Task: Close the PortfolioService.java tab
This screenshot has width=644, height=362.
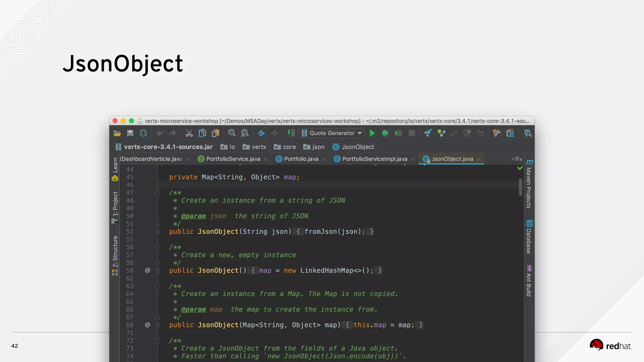Action: 266,159
